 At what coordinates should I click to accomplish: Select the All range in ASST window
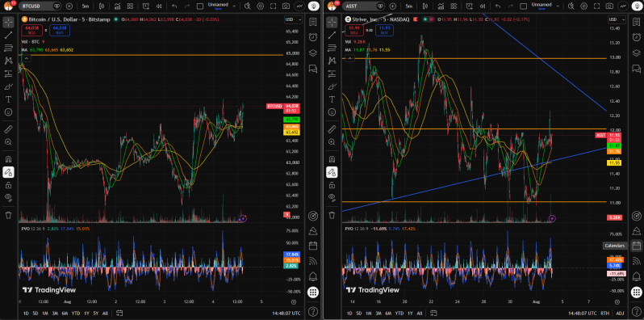[420, 313]
